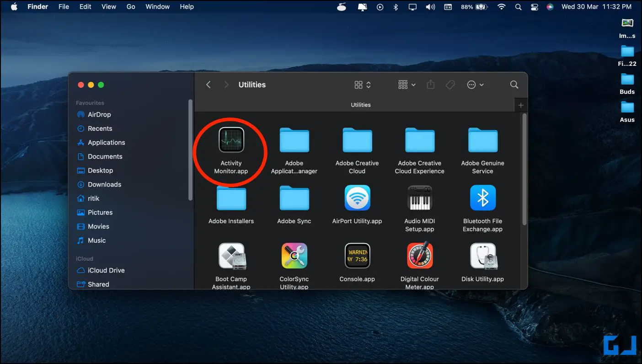Select Console.app icon
Viewport: 642px width, 364px height.
click(357, 256)
